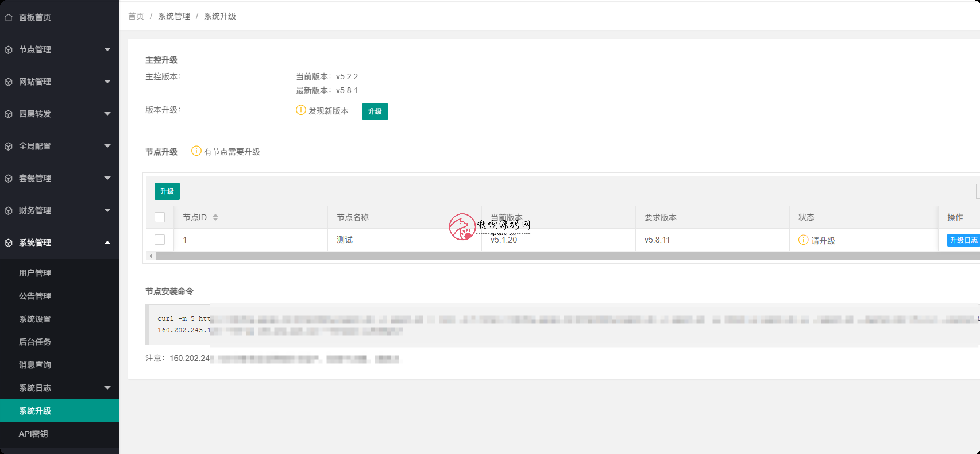Click the home icon beside 面板首页

coord(9,17)
